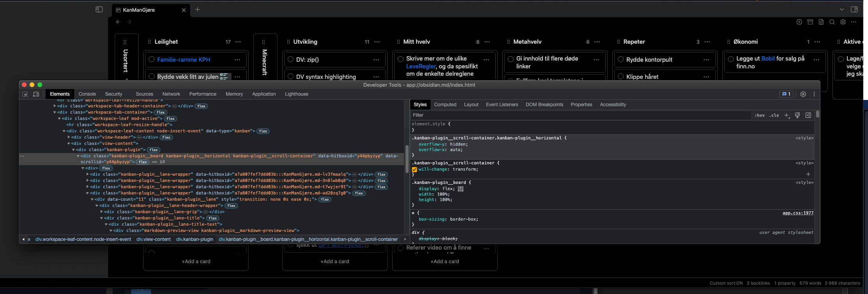This screenshot has height=294, width=868.
Task: Add a card to the Utvikling lane
Action: pos(334,262)
